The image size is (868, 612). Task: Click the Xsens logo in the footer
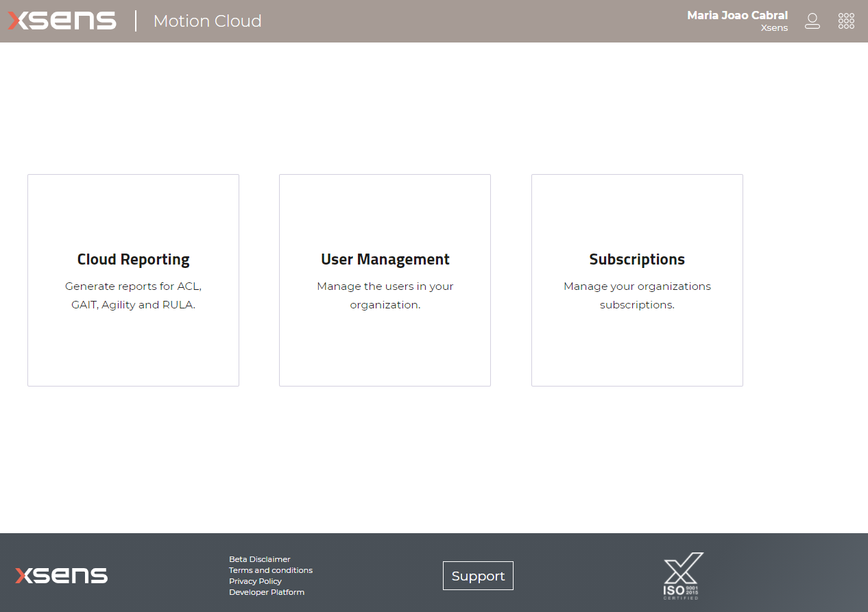pos(61,576)
